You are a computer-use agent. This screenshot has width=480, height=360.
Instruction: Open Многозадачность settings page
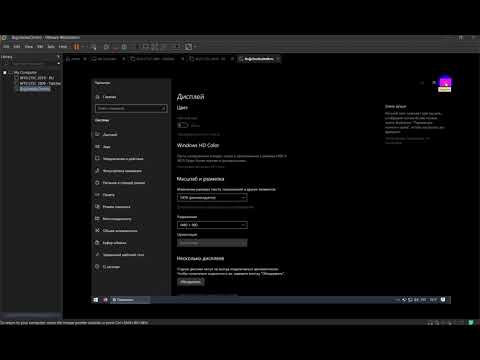[x=131, y=219]
